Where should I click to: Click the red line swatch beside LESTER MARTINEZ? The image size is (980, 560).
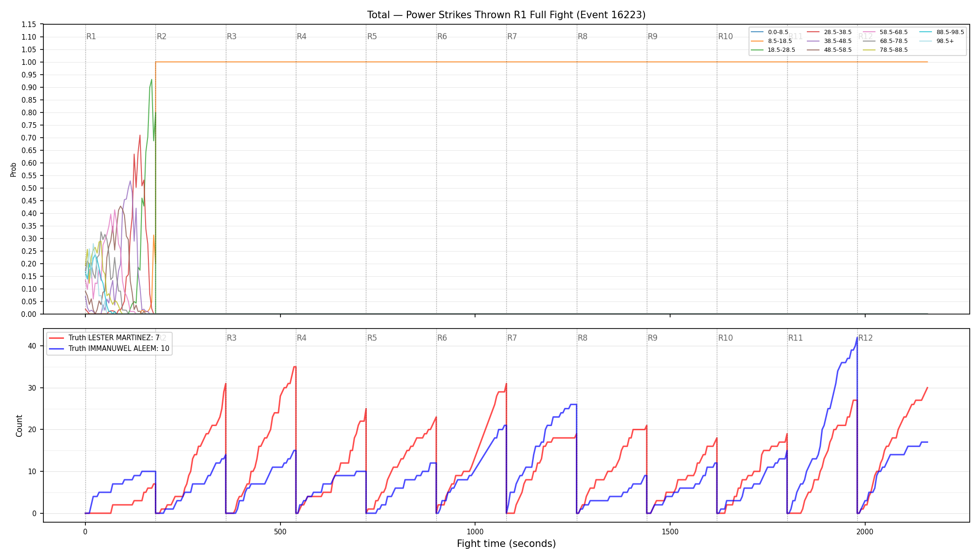[x=56, y=338]
